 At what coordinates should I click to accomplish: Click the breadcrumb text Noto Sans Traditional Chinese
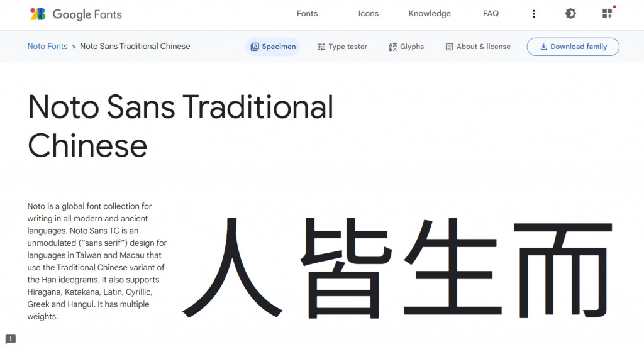(135, 47)
